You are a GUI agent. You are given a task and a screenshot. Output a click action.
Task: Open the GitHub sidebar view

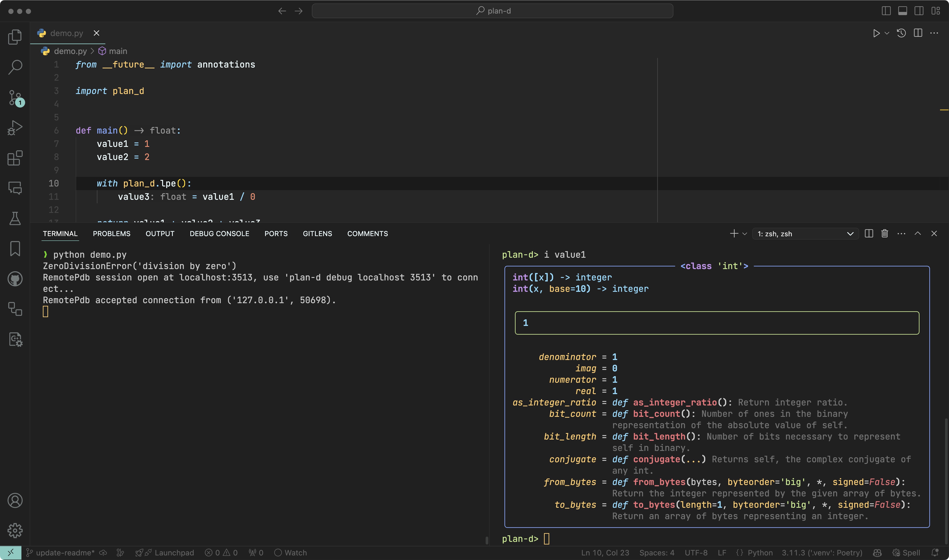[15, 279]
